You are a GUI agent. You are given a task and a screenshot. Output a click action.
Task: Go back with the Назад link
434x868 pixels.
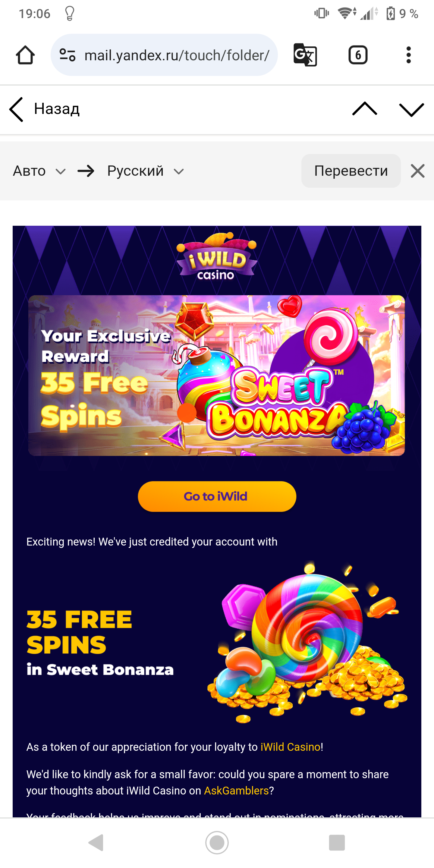45,109
